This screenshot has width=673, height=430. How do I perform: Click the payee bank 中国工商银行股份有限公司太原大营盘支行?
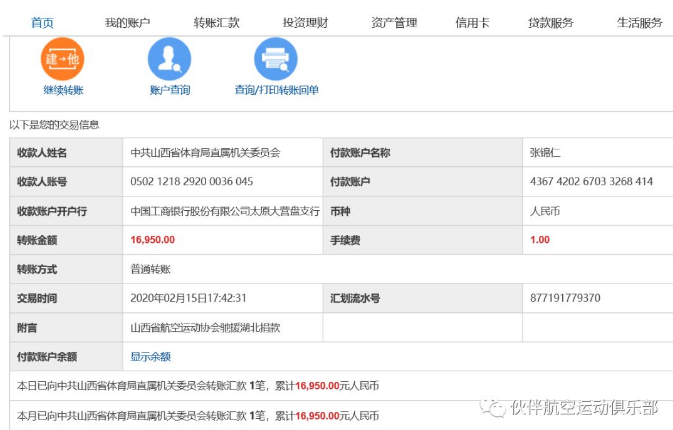point(225,211)
